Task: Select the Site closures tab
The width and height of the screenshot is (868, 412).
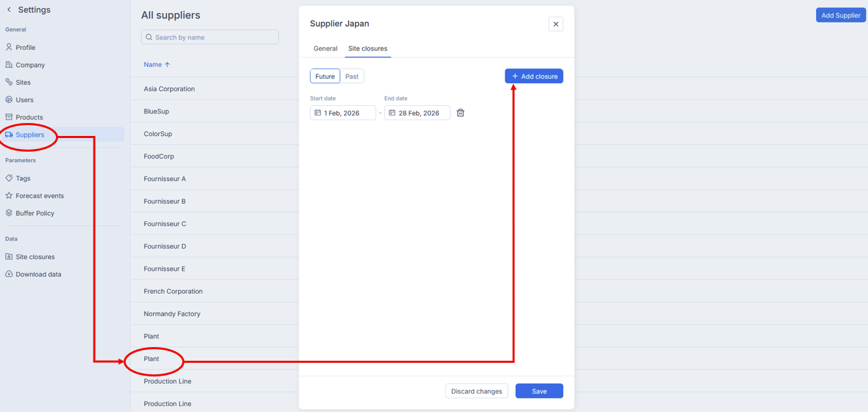Action: pos(367,49)
